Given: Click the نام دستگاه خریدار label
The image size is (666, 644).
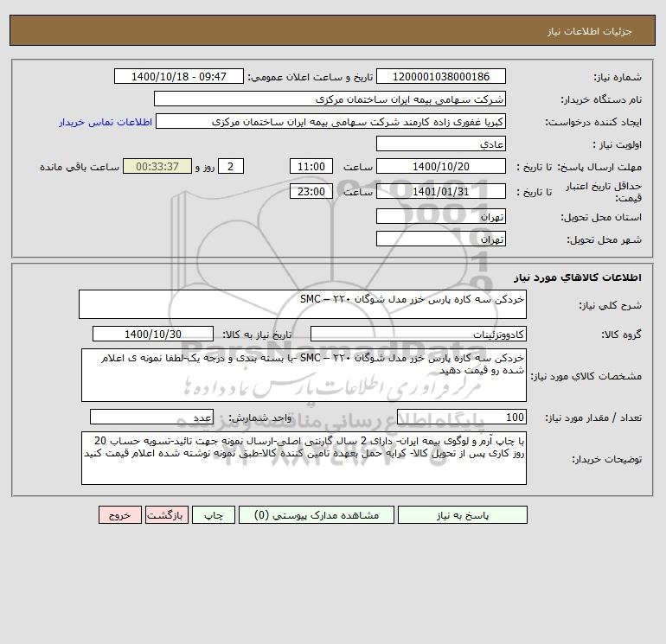Looking at the screenshot, I should [x=601, y=99].
